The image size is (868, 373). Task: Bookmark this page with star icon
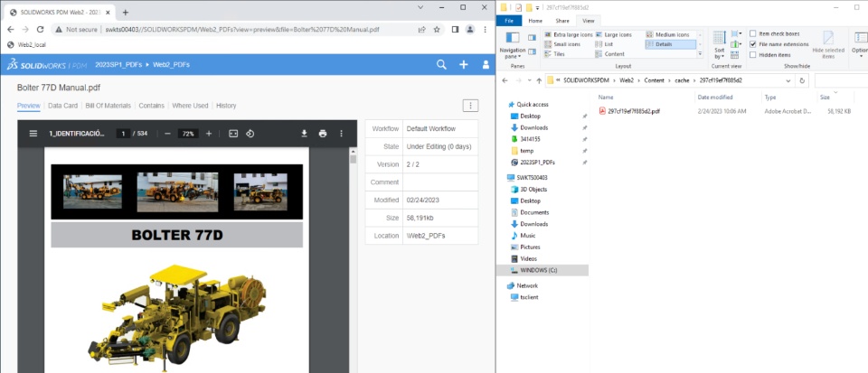point(436,29)
